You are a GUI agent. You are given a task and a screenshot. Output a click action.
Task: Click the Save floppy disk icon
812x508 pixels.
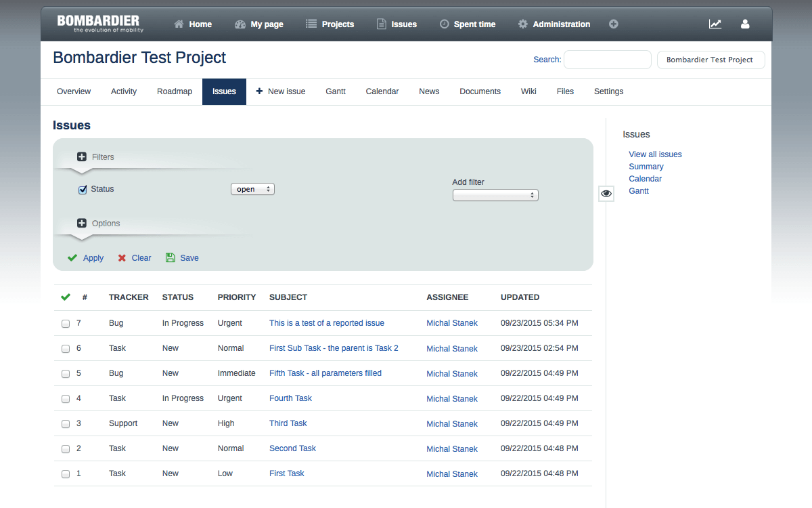(171, 257)
